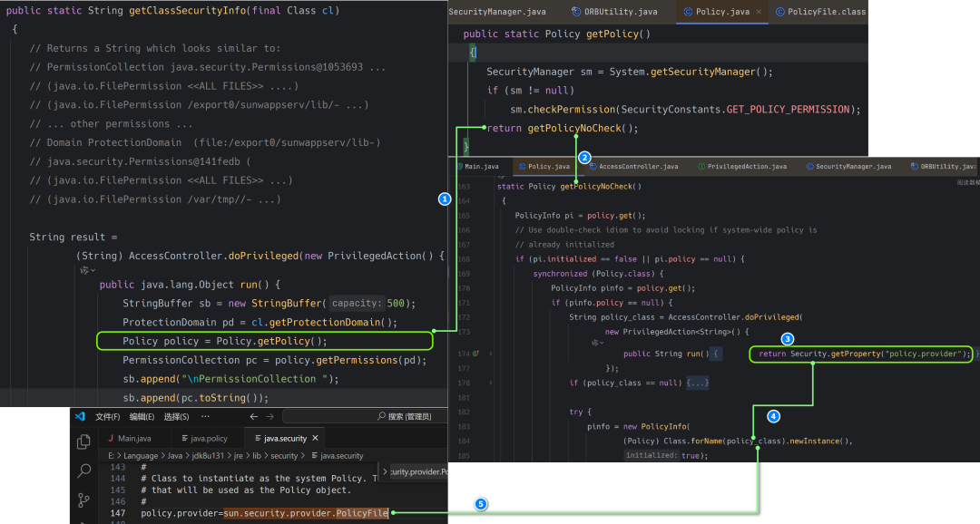Click the jdk8u131 breadcrumb segment

(x=208, y=456)
